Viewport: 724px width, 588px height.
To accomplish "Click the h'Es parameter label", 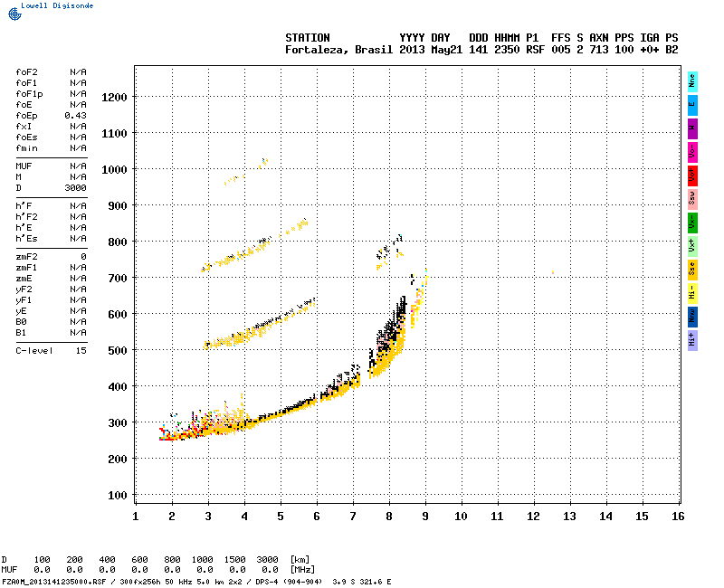I will click(26, 239).
